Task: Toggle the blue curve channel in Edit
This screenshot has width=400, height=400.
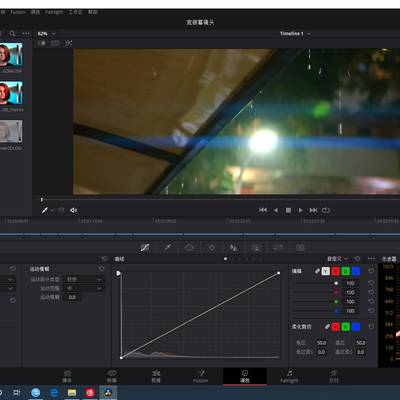Action: tap(356, 271)
